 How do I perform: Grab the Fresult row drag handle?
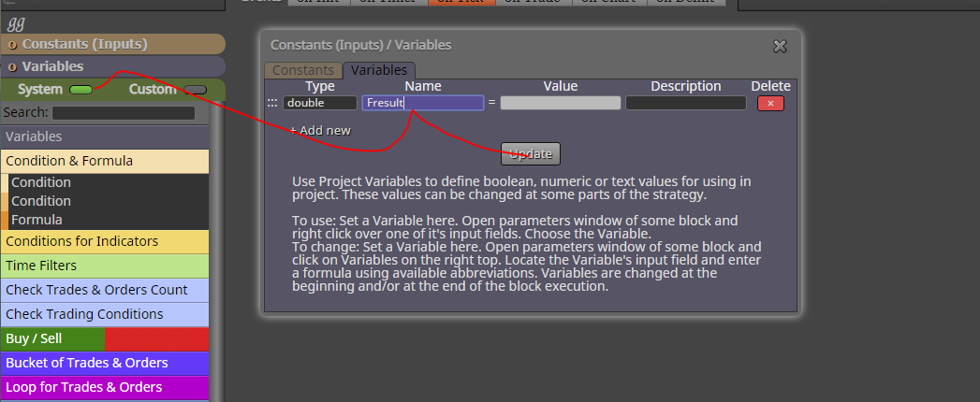[x=271, y=103]
